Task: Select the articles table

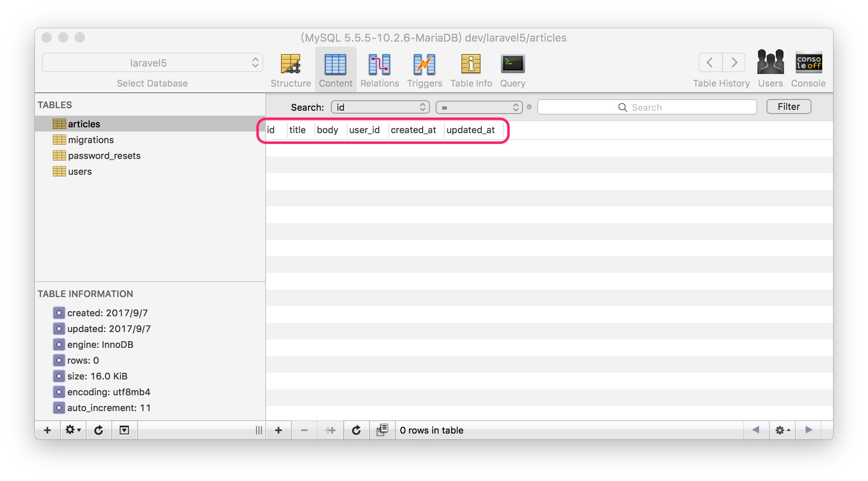Action: 150,124
